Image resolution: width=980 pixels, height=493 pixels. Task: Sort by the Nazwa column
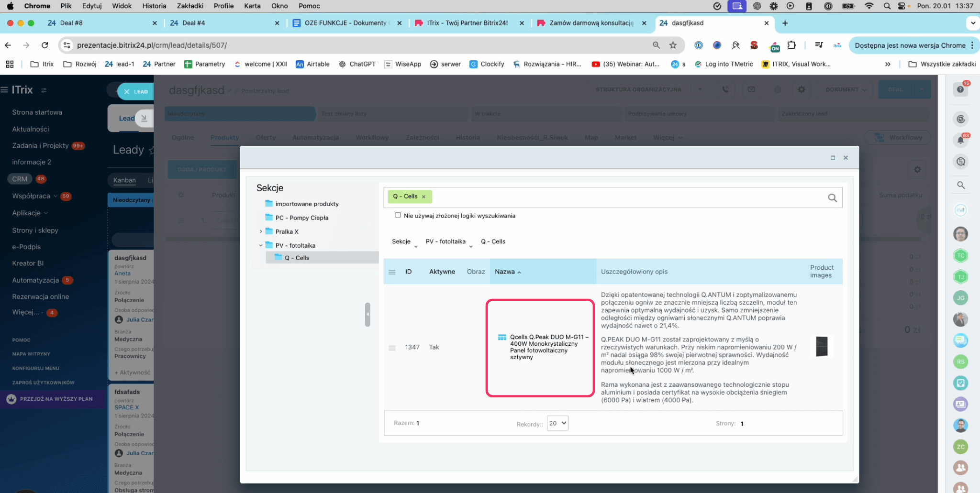click(x=543, y=272)
